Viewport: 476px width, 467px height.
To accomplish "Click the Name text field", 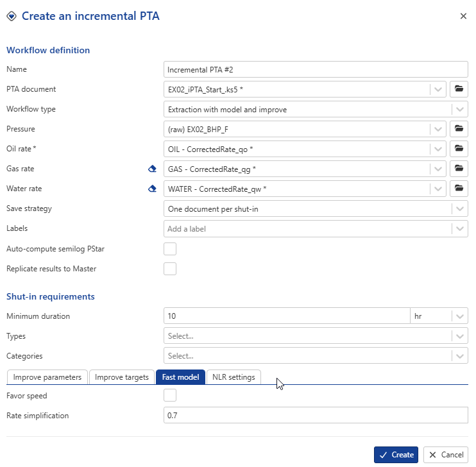I will click(316, 69).
